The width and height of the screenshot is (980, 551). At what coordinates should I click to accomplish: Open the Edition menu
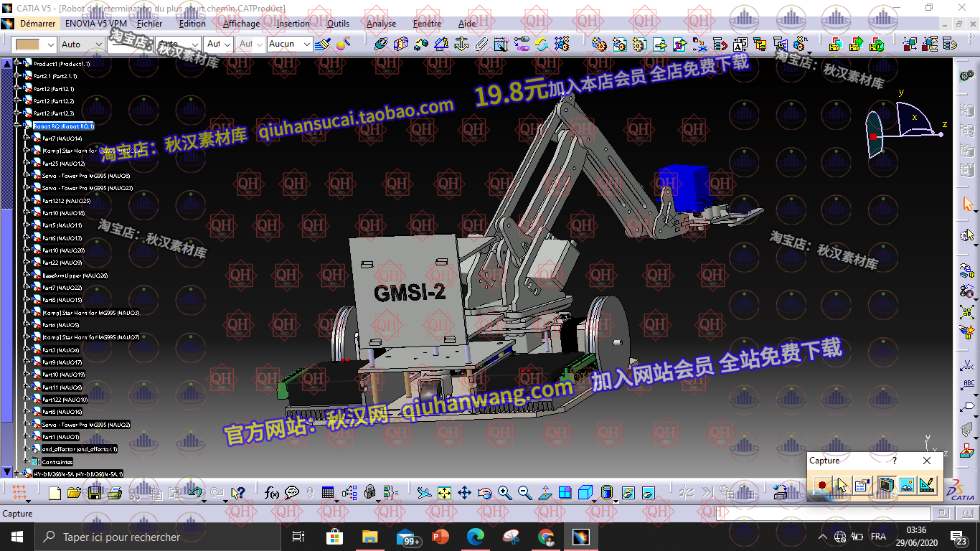tap(192, 23)
